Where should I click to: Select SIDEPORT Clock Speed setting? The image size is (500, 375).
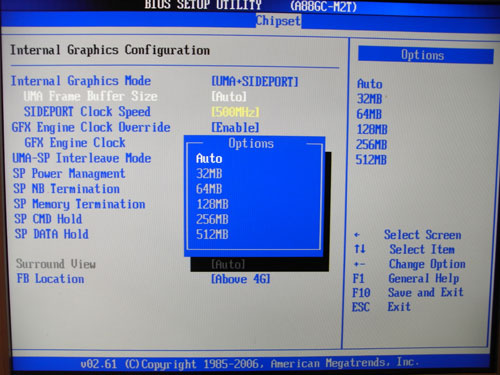(x=87, y=112)
